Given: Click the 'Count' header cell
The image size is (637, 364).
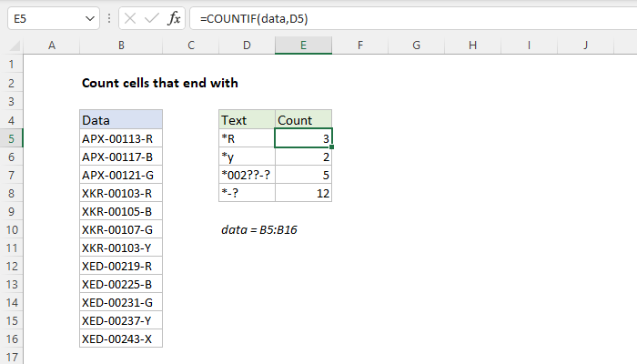Looking at the screenshot, I should pos(303,120).
